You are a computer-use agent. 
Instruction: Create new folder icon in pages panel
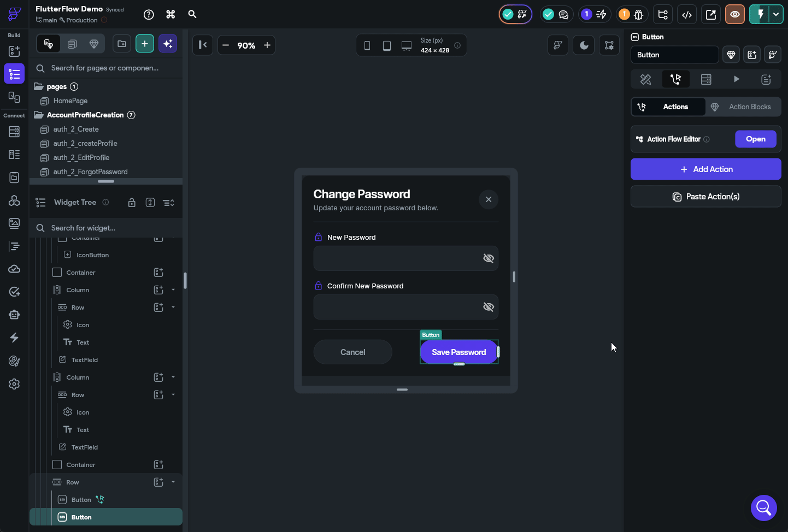[122, 44]
